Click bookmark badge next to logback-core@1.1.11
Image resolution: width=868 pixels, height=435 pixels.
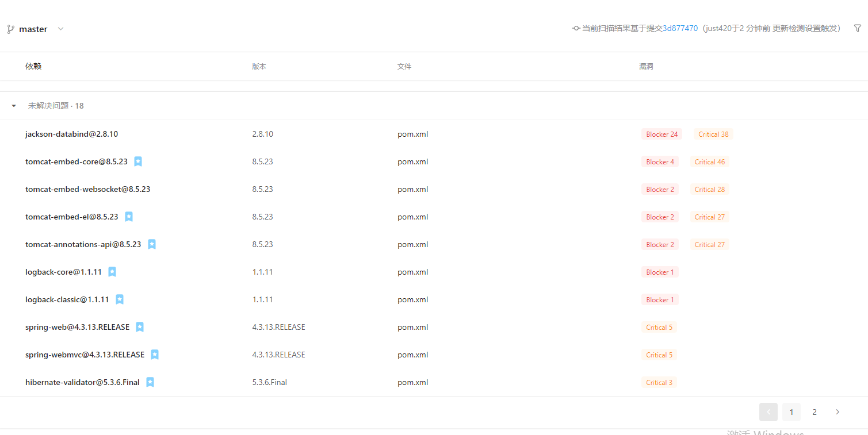(x=112, y=272)
